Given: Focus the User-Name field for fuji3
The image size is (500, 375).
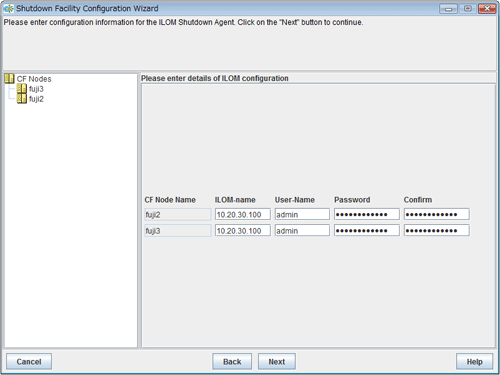Looking at the screenshot, I should click(302, 230).
